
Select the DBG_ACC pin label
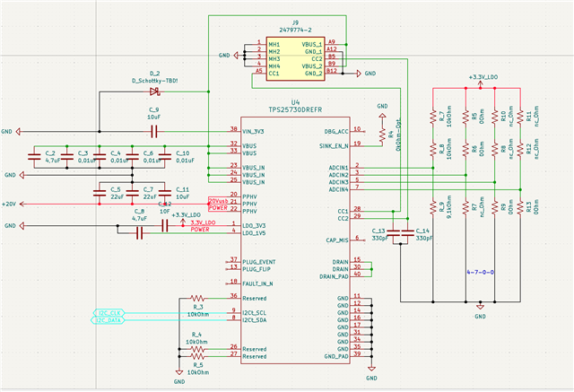[336, 131]
